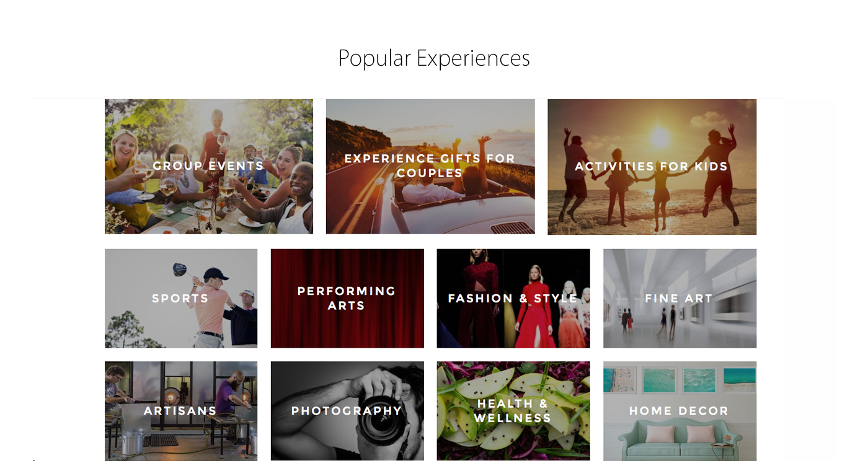Click the Popular Experiences heading
The height and width of the screenshot is (471, 868).
[x=434, y=58]
